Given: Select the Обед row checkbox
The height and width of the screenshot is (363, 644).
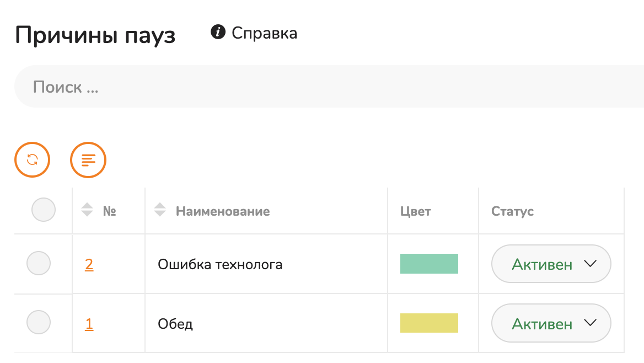Looking at the screenshot, I should [x=39, y=322].
